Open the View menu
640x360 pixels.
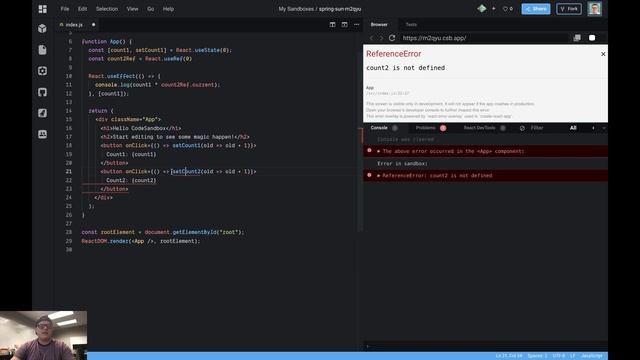coord(132,9)
